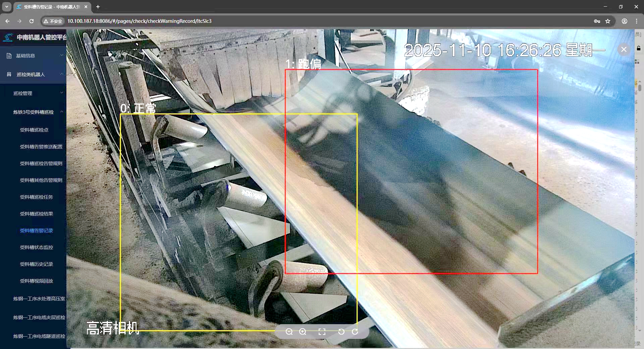This screenshot has height=349, width=644.
Task: Reload the page in browser
Action: pyautogui.click(x=32, y=21)
